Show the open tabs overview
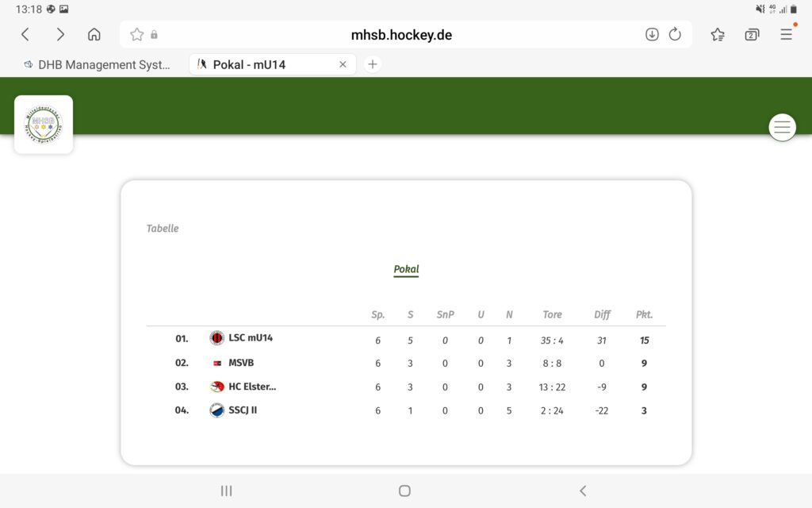812x508 pixels. click(752, 34)
